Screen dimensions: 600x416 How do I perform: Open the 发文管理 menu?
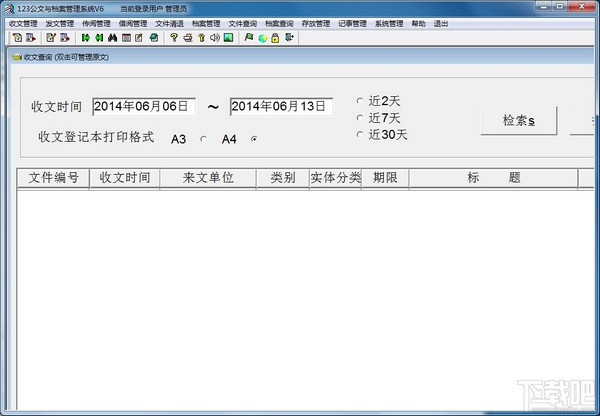click(x=60, y=24)
